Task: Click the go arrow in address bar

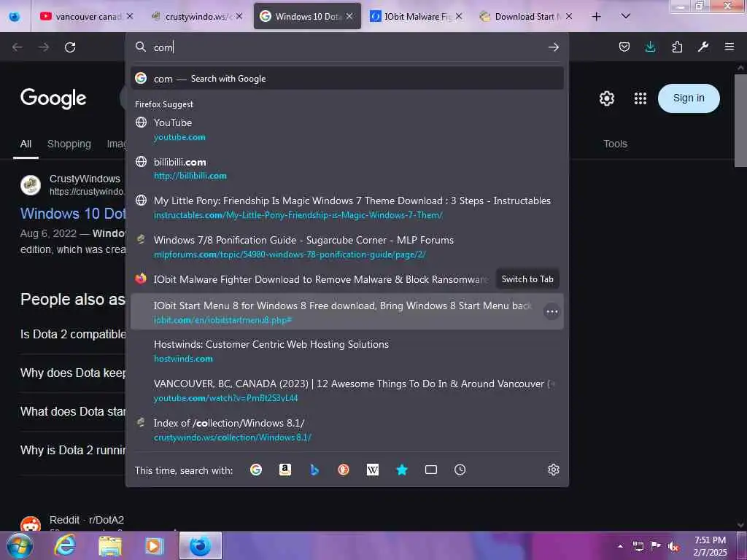Action: [553, 47]
